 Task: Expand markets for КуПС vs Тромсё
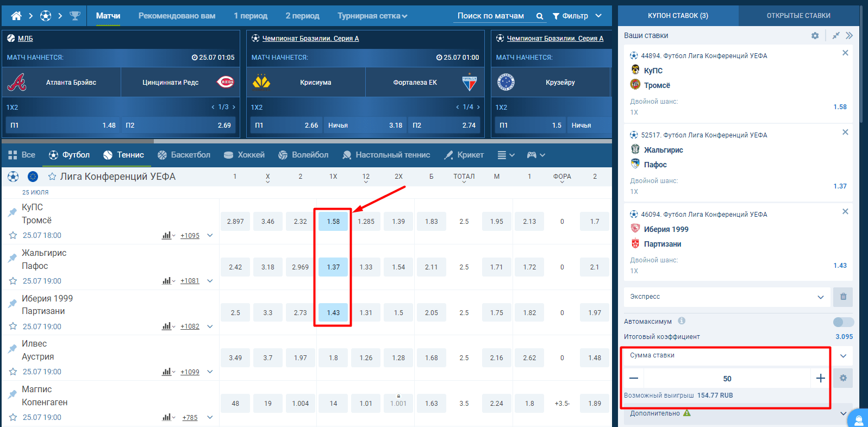210,235
